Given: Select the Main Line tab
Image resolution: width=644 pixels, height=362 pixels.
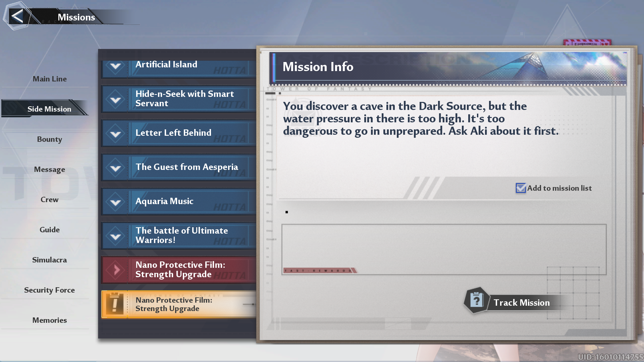Looking at the screenshot, I should (50, 79).
